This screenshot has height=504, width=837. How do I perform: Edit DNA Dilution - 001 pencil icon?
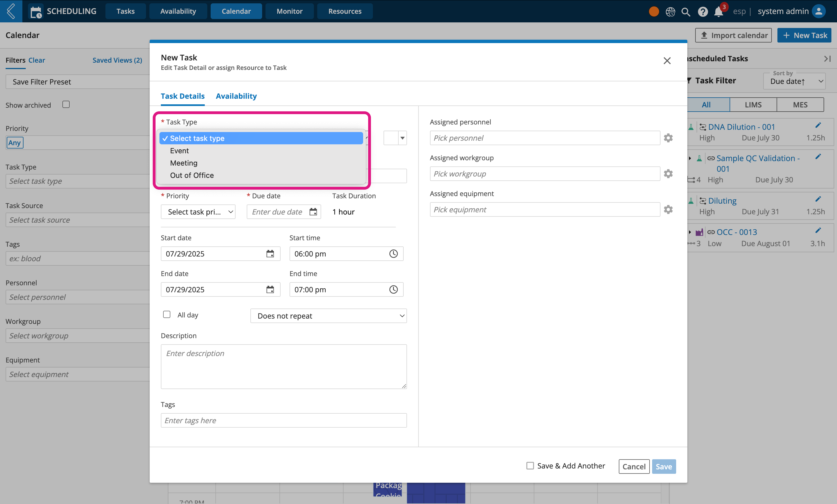[x=818, y=126]
